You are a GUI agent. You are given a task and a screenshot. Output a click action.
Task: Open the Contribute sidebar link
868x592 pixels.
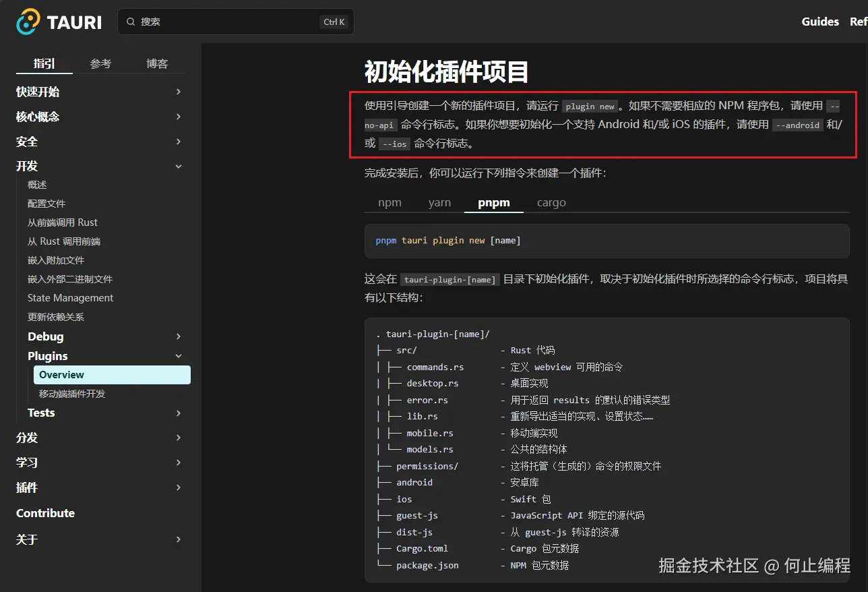point(45,513)
